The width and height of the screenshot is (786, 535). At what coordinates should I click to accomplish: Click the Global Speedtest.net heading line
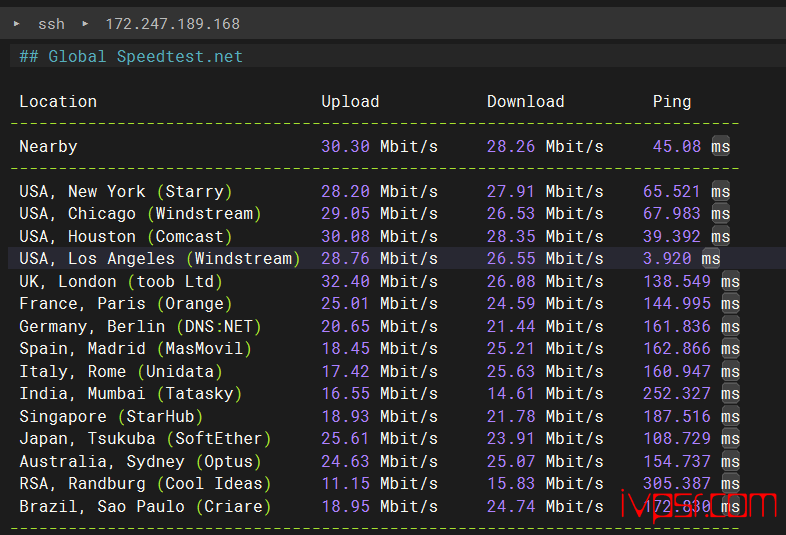click(x=131, y=56)
